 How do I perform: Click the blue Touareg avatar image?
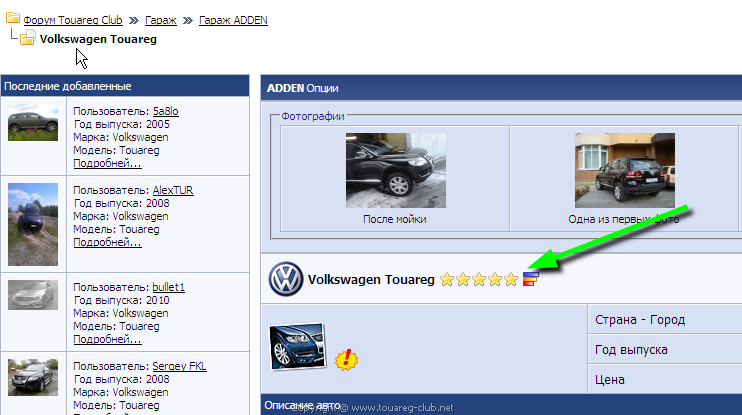click(x=298, y=347)
